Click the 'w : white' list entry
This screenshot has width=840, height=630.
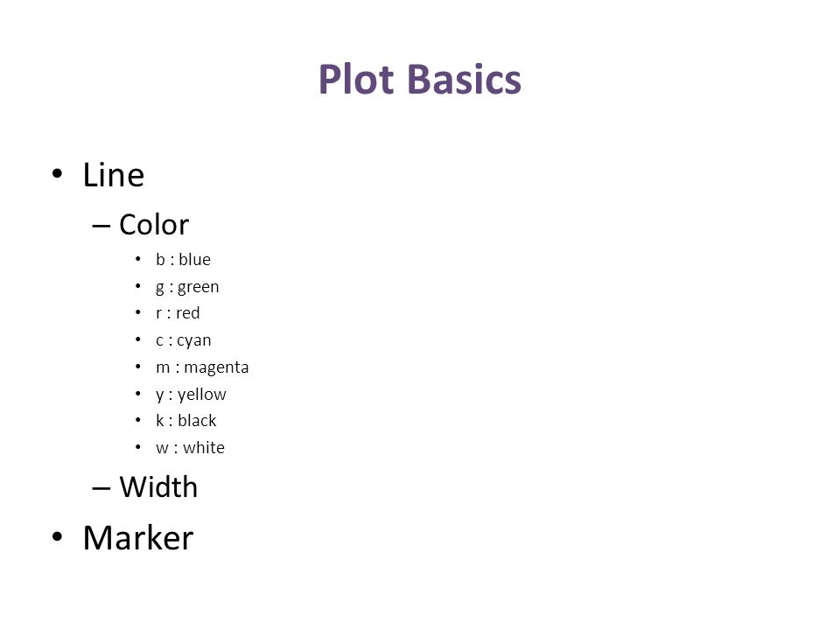pos(190,447)
